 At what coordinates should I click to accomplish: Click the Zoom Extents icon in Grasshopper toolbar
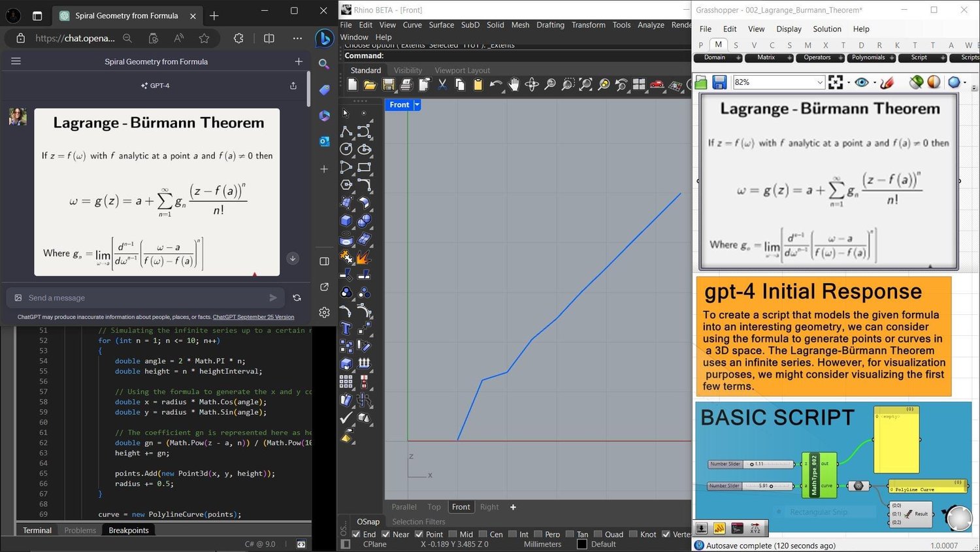pos(836,82)
